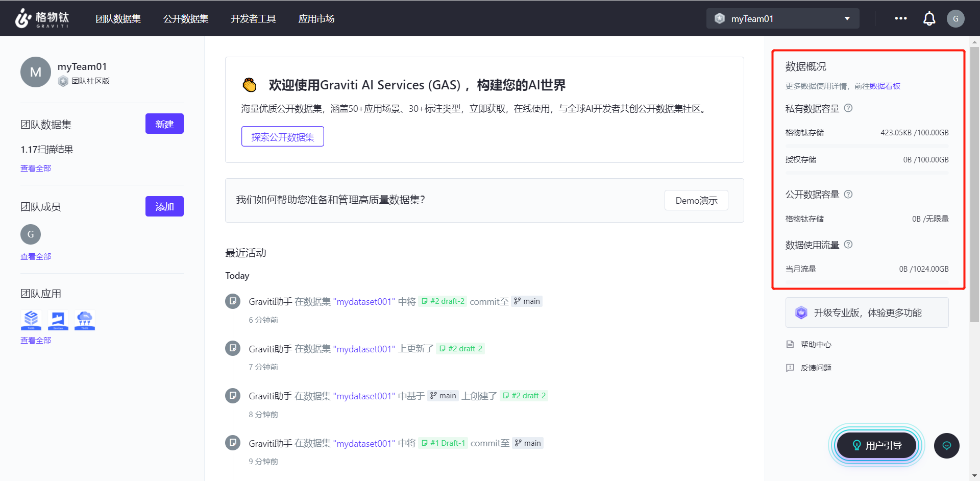This screenshot has height=481, width=980.
Task: Open the second team app icon
Action: click(x=58, y=320)
